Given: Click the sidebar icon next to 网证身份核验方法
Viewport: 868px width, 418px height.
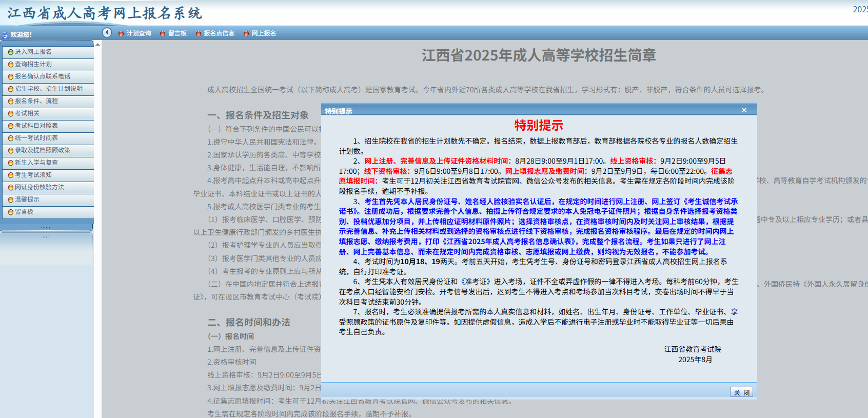Looking at the screenshot, I should tap(11, 188).
